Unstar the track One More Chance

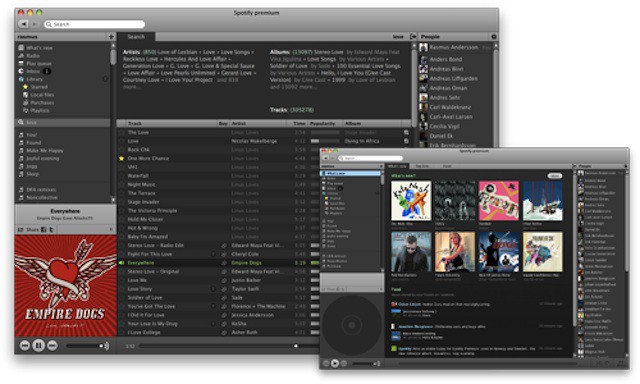121,158
